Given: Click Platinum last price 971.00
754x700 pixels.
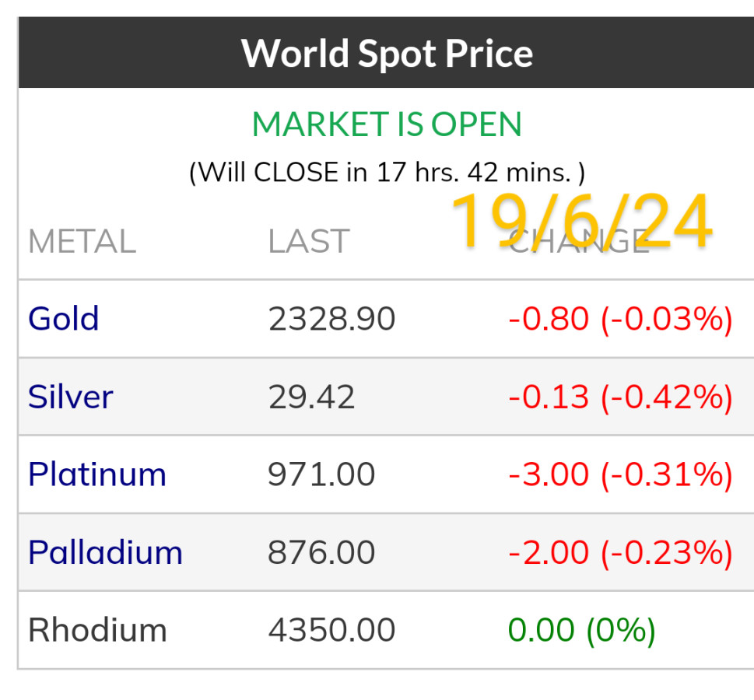Looking at the screenshot, I should point(321,474).
